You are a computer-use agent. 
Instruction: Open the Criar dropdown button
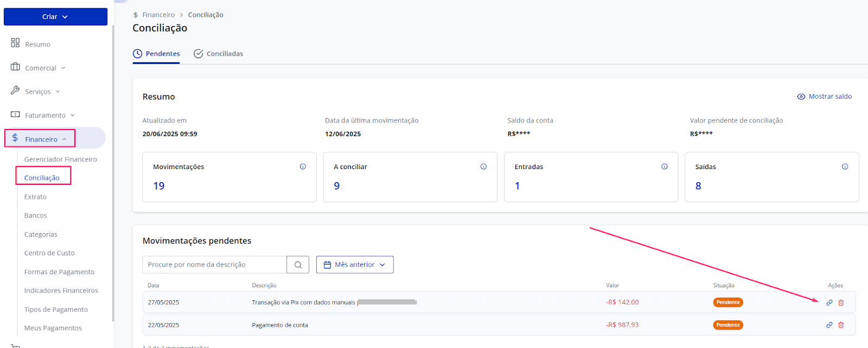[x=55, y=17]
